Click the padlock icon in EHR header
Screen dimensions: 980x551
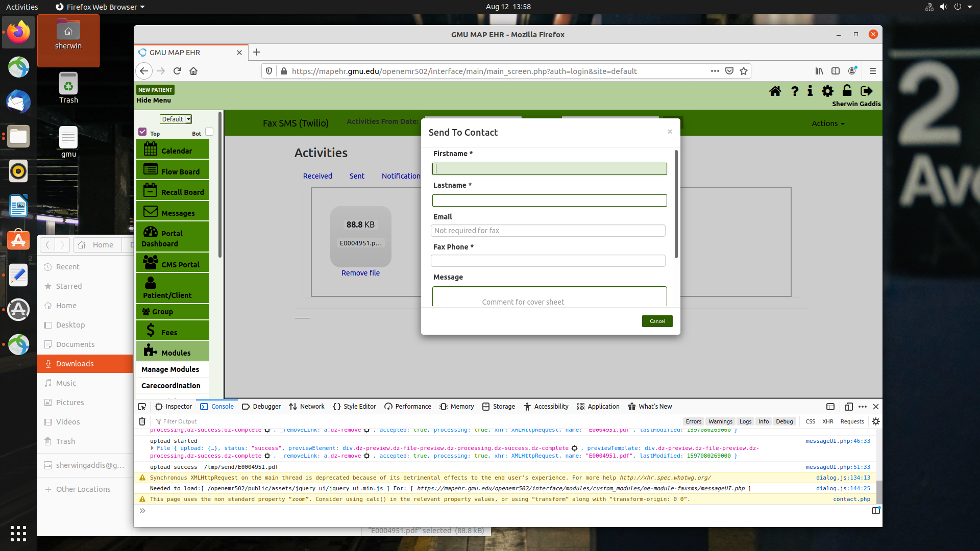847,91
